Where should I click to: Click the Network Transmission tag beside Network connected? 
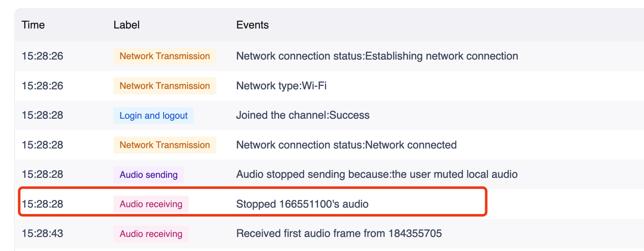[165, 145]
